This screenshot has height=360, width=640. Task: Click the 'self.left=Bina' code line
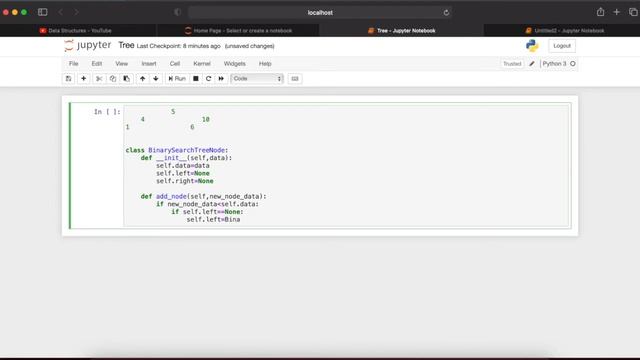click(213, 220)
